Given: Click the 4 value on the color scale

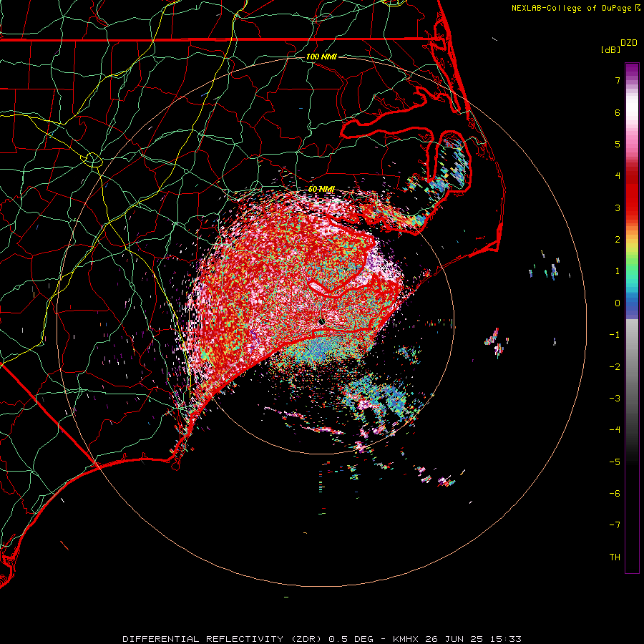Looking at the screenshot, I should 618,176.
